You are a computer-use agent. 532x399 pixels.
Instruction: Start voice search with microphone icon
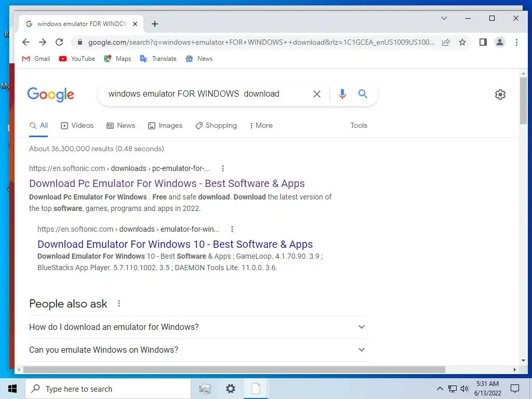[342, 94]
